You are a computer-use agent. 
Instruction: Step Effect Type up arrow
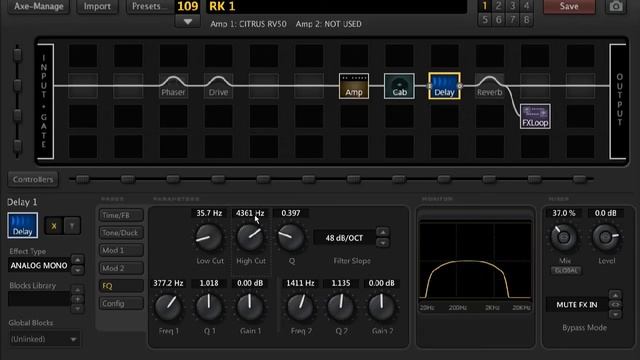[78, 260]
